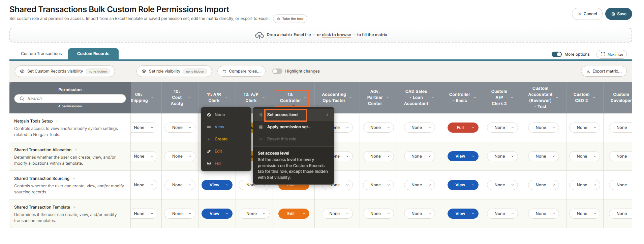Choose Create in the access level submenu
Image resolution: width=644 pixels, height=244 pixels.
[226, 139]
